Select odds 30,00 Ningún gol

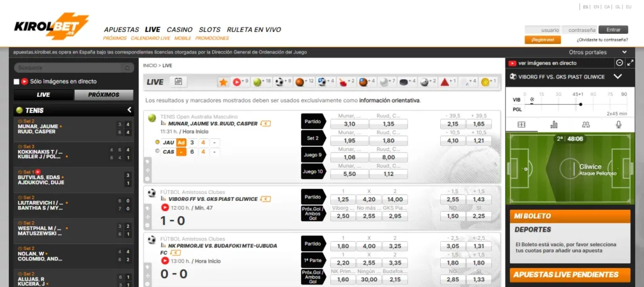coord(369,279)
